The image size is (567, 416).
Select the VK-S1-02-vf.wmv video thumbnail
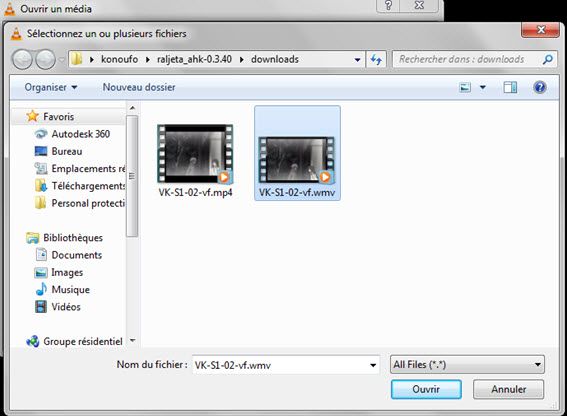click(x=297, y=160)
